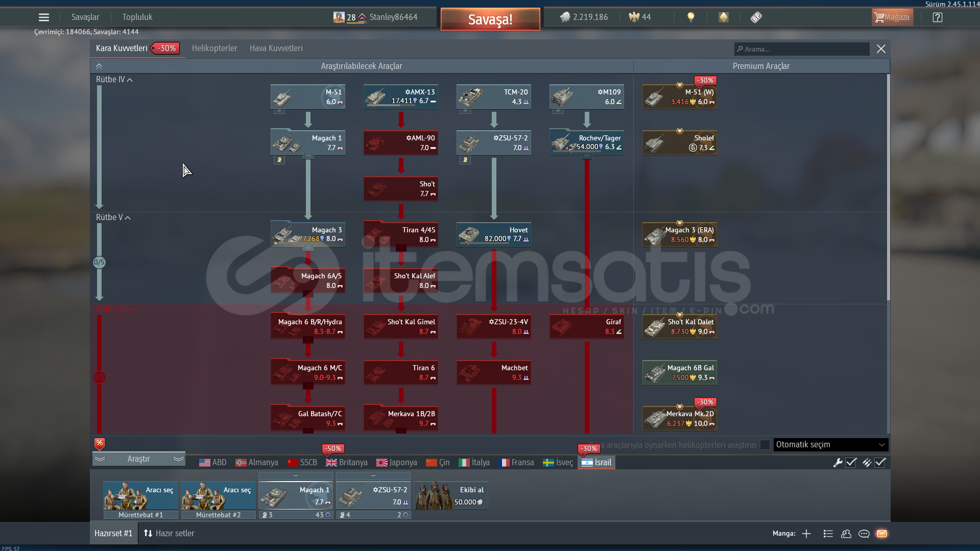Click the Golden Eagles balance 44
The image size is (980, 551).
[x=640, y=17]
